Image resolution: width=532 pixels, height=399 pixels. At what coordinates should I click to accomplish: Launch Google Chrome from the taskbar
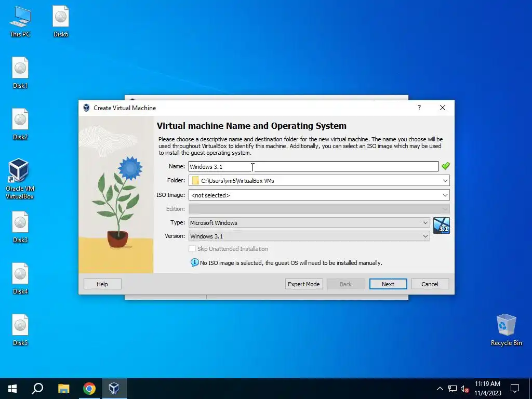(89, 389)
